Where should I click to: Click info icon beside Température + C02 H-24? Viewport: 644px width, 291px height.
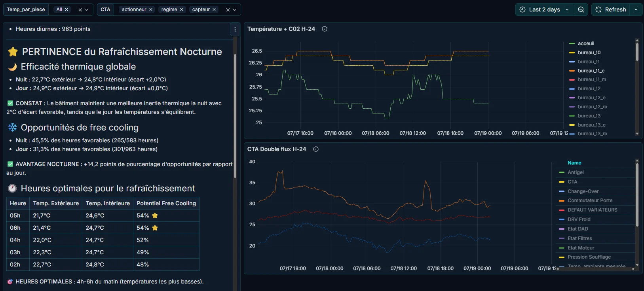[x=325, y=29]
